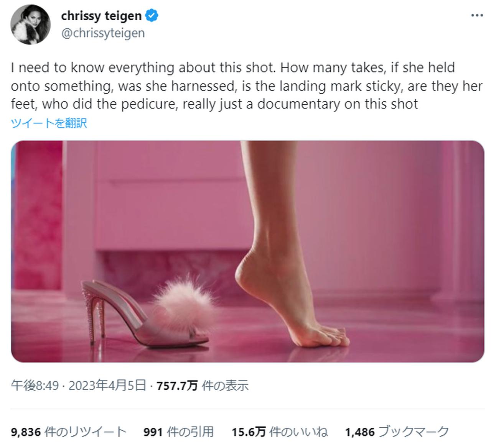Click the 午後8:49 timestamp
Image resolution: width=491 pixels, height=448 pixels.
pyautogui.click(x=35, y=385)
